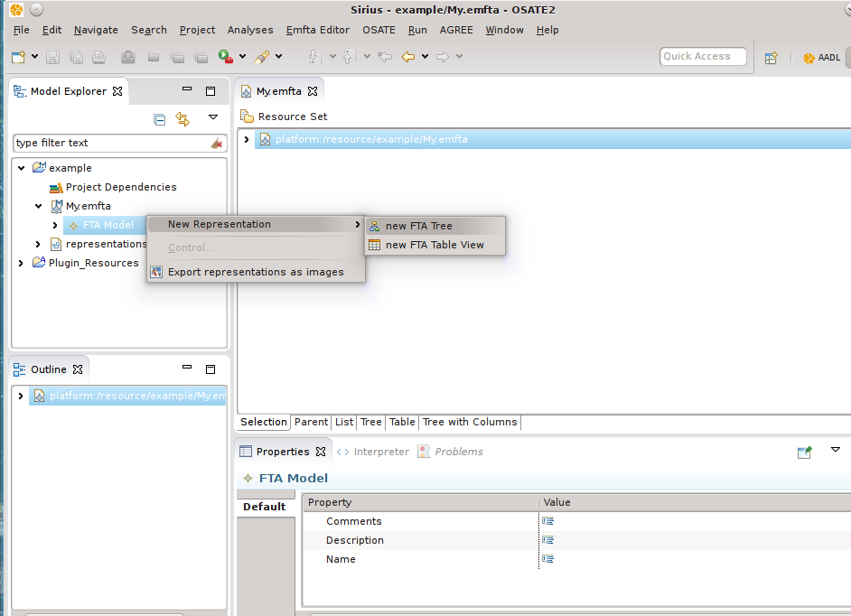Viewport: 851px width, 616px height.
Task: Maximize the Outline panel
Action: pos(210,369)
